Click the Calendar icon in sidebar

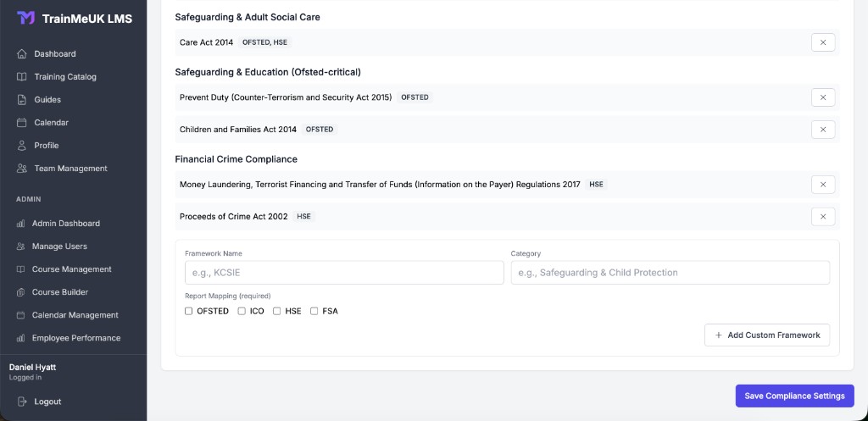(21, 122)
